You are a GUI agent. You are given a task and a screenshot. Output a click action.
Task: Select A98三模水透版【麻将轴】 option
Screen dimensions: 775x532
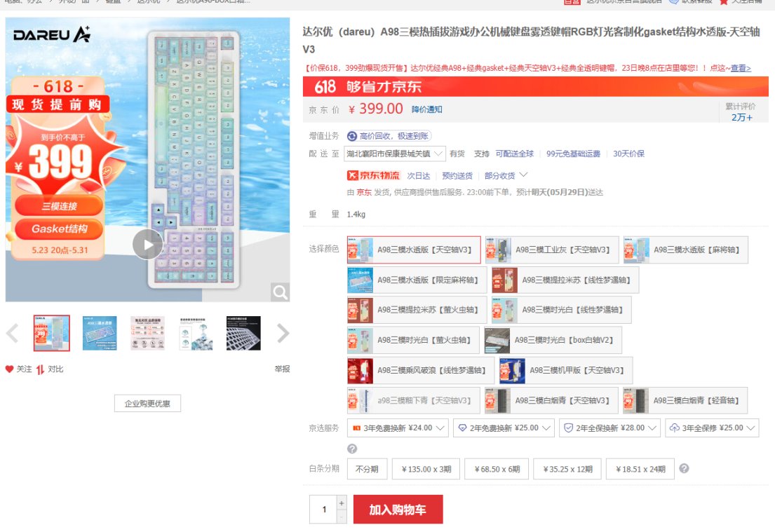pyautogui.click(x=685, y=250)
